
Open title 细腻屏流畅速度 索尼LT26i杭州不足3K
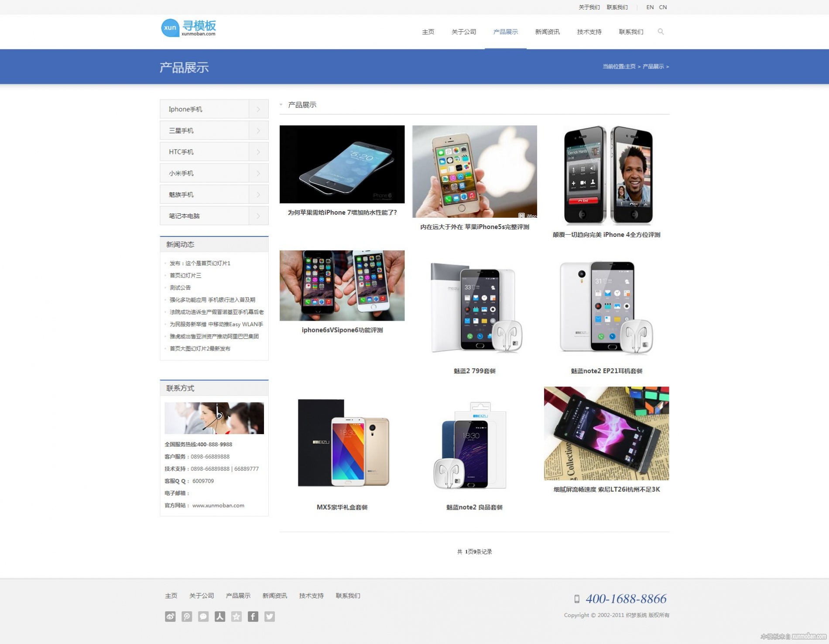[x=606, y=490]
